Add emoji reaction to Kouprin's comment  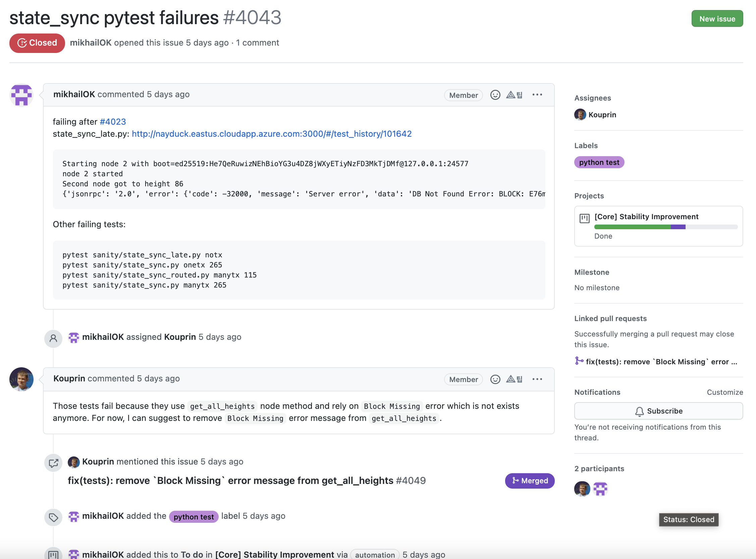click(495, 379)
